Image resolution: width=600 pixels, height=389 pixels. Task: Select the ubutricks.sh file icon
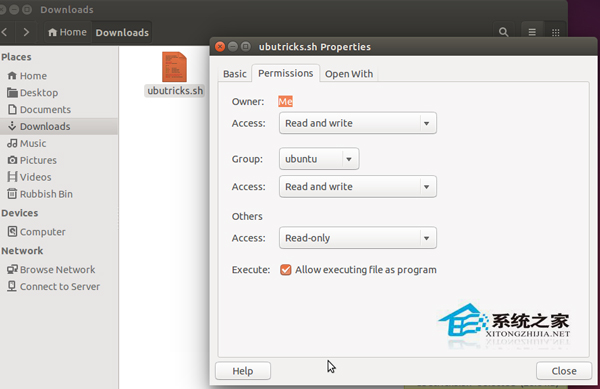click(174, 67)
